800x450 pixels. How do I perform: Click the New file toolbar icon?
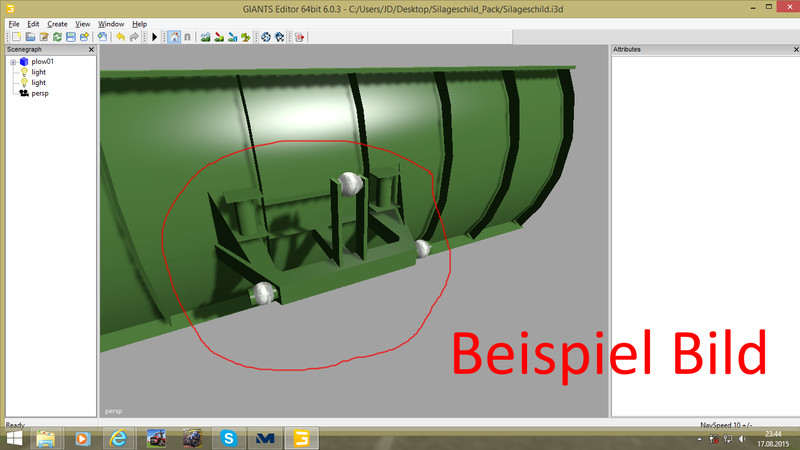coord(15,37)
